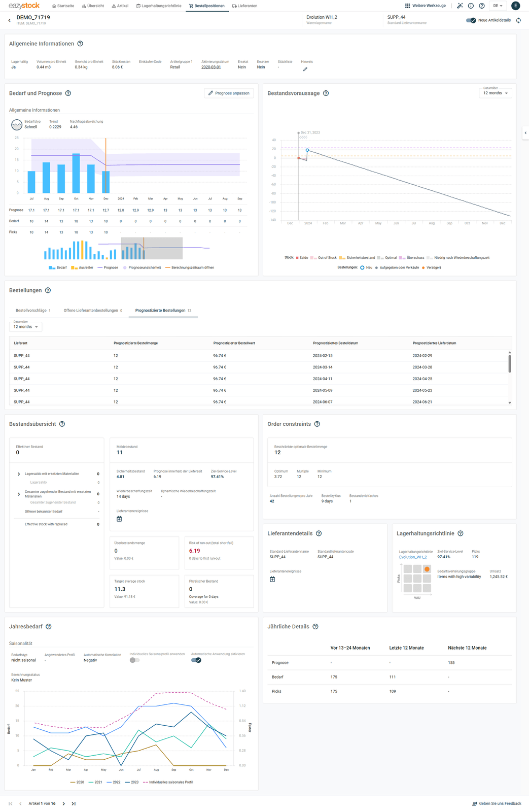Screen dimensions: 529x812
Task: Disable Automatische Anwendung aktivieren toggle
Action: point(196,660)
